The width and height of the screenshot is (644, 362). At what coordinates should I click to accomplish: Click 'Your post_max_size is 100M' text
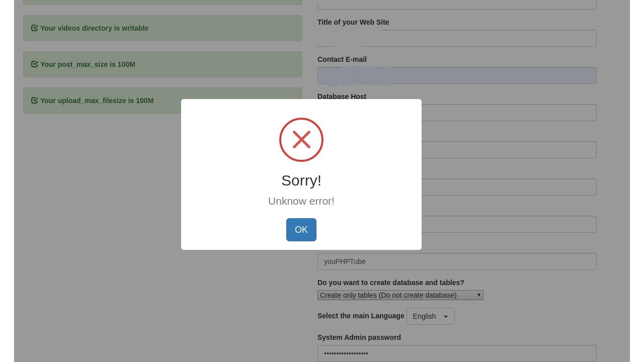(88, 64)
